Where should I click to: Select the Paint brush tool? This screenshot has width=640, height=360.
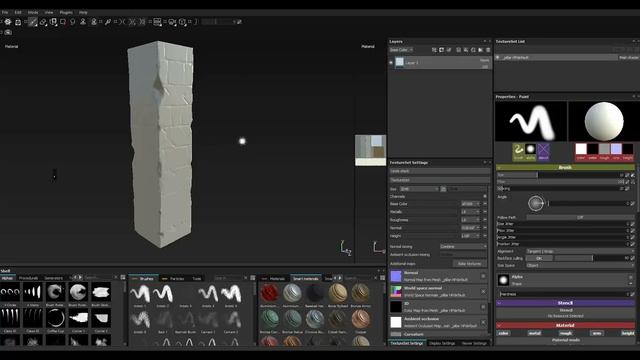33,22
